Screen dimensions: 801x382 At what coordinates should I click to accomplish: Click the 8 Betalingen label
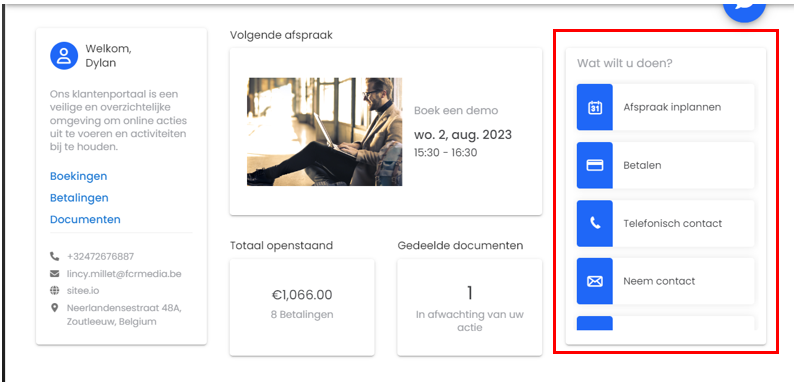302,315
